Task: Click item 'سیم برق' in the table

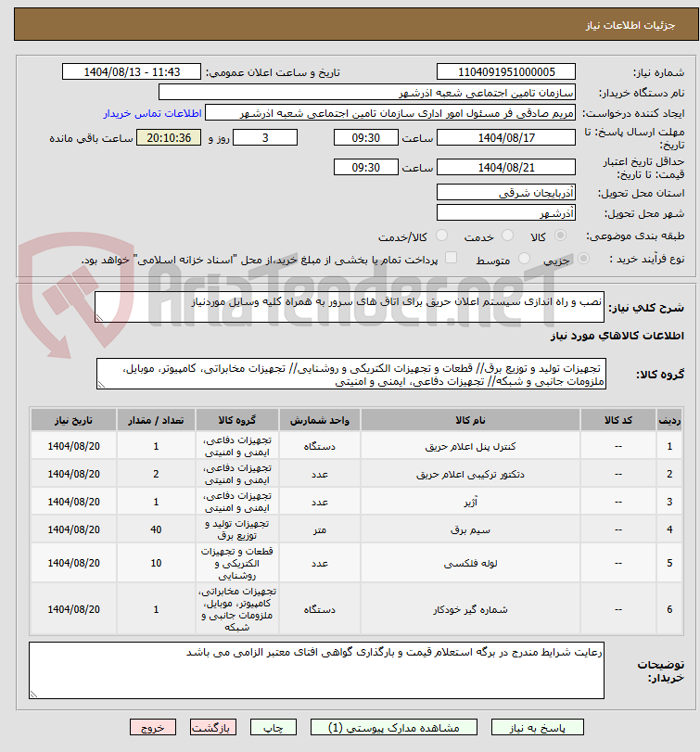Action: (x=470, y=530)
